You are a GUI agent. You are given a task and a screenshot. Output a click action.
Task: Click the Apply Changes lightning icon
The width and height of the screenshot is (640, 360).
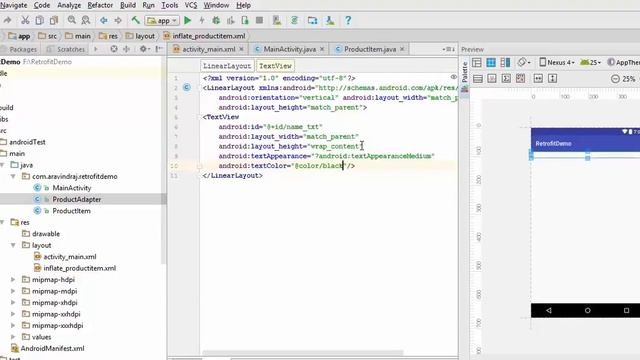pyautogui.click(x=202, y=20)
